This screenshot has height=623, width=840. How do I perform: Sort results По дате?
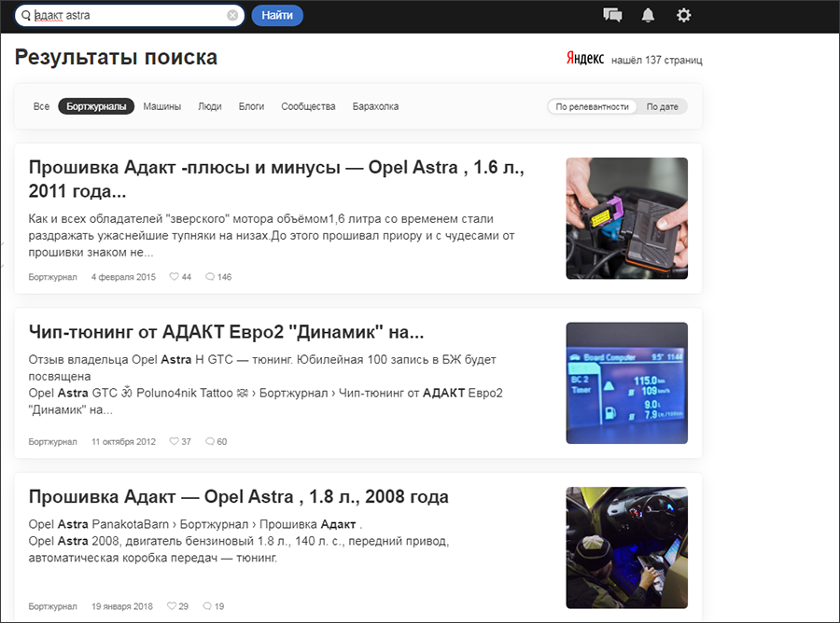pyautogui.click(x=662, y=106)
